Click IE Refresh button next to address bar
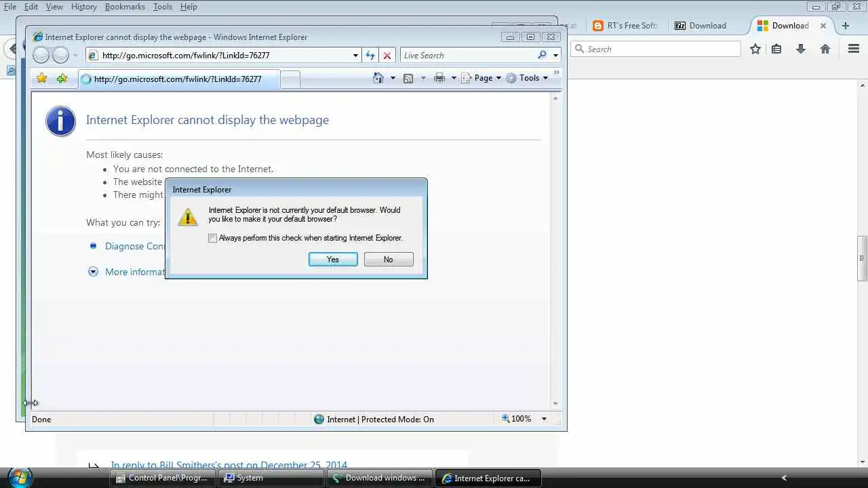The image size is (868, 488). click(x=370, y=56)
